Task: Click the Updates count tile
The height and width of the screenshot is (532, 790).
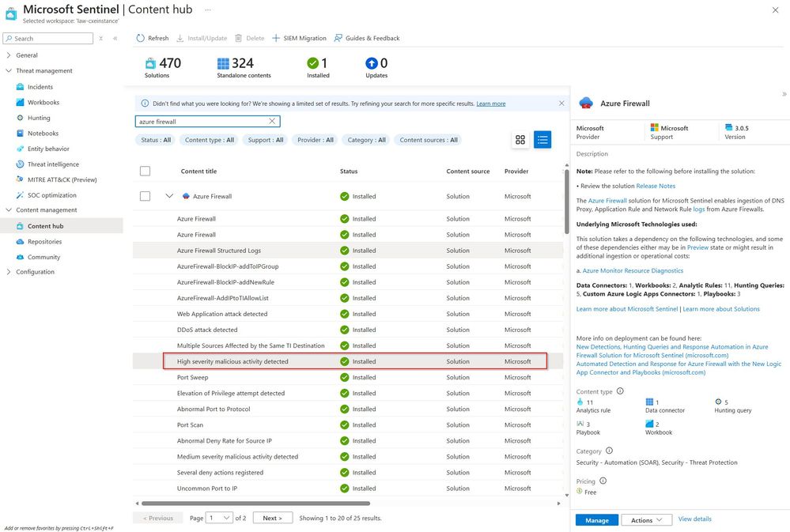Action: 376,67
